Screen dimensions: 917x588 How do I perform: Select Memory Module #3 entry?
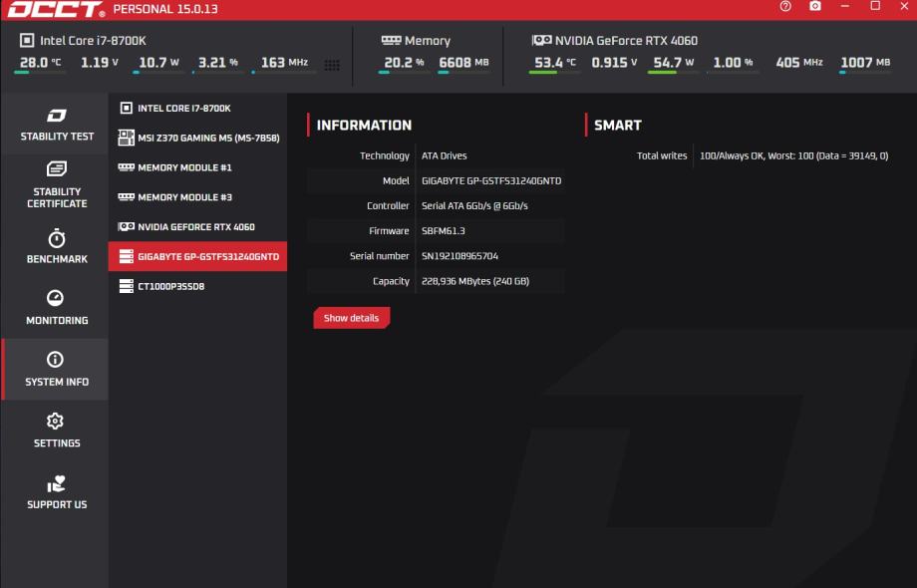click(197, 197)
